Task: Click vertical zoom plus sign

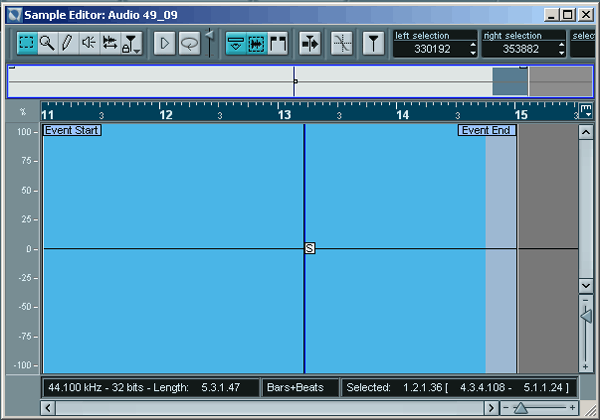Action: (x=585, y=366)
